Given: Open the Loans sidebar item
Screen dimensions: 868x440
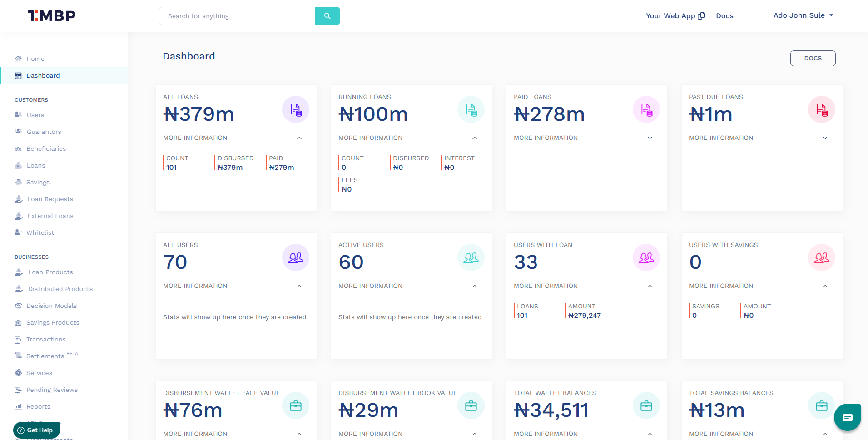Looking at the screenshot, I should 36,165.
